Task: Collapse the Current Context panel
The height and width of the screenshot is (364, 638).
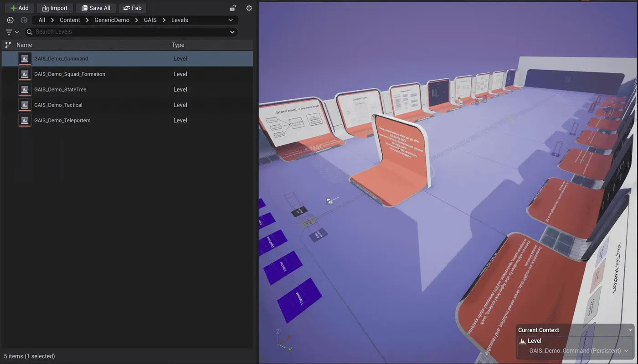Action: click(x=631, y=330)
